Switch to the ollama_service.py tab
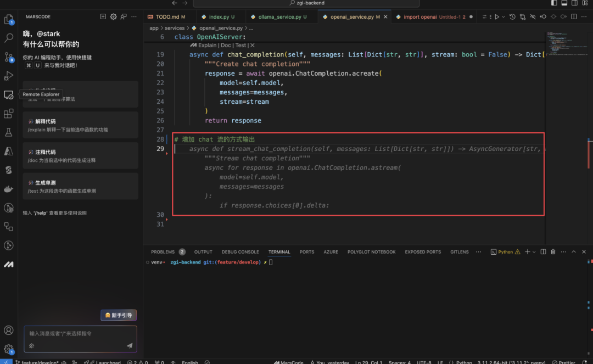The height and width of the screenshot is (364, 593). (x=279, y=16)
